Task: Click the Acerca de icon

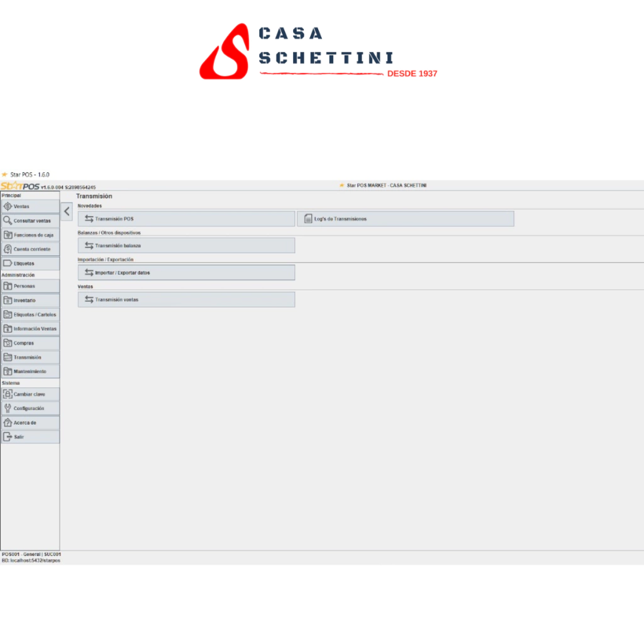Action: click(8, 423)
